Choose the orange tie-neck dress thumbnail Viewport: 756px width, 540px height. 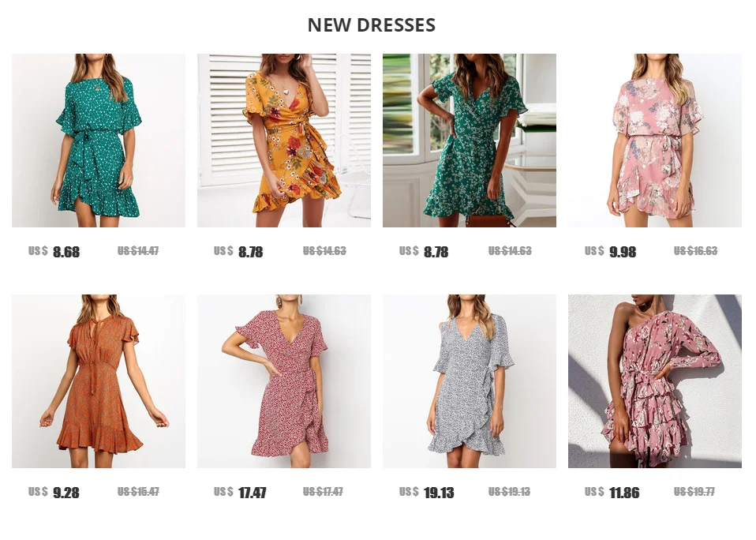(x=99, y=381)
